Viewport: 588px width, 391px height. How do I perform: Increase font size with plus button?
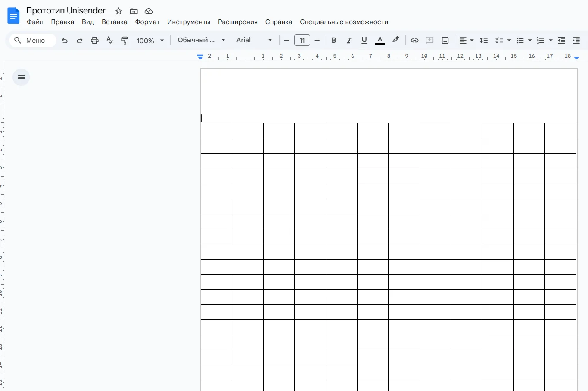pos(317,40)
